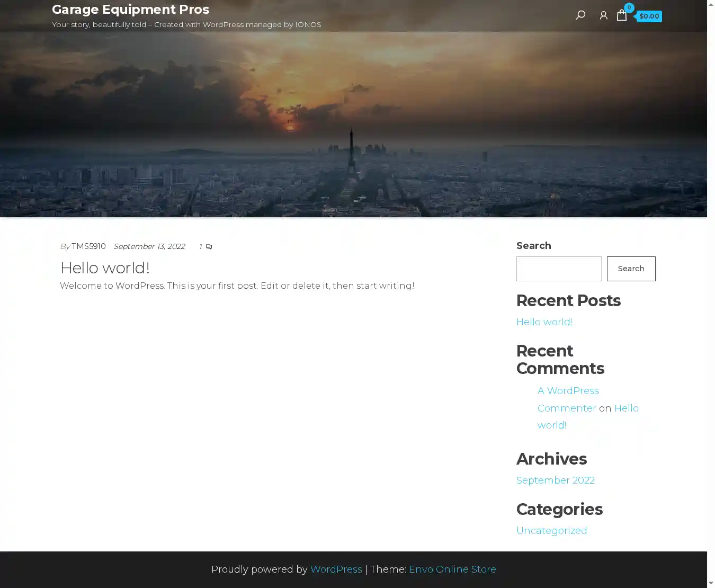Click the sidebar Search button
This screenshot has height=588, width=715.
coord(631,269)
